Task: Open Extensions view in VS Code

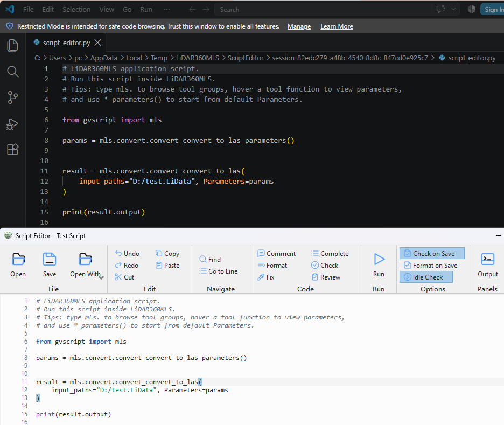Action: [x=12, y=150]
